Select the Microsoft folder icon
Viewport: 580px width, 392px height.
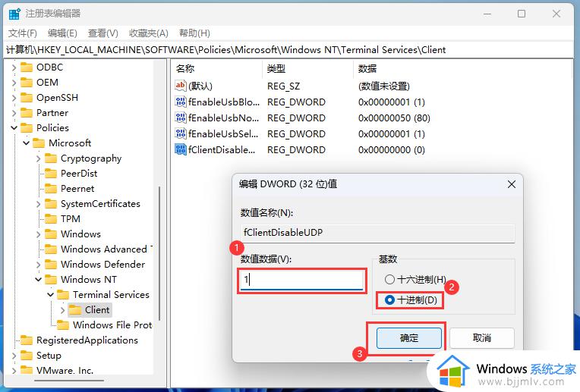point(39,143)
